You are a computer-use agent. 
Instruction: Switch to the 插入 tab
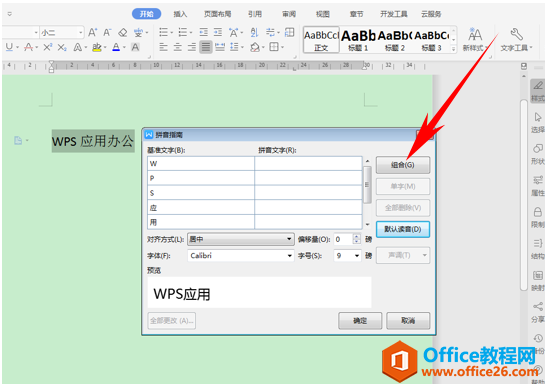(180, 14)
